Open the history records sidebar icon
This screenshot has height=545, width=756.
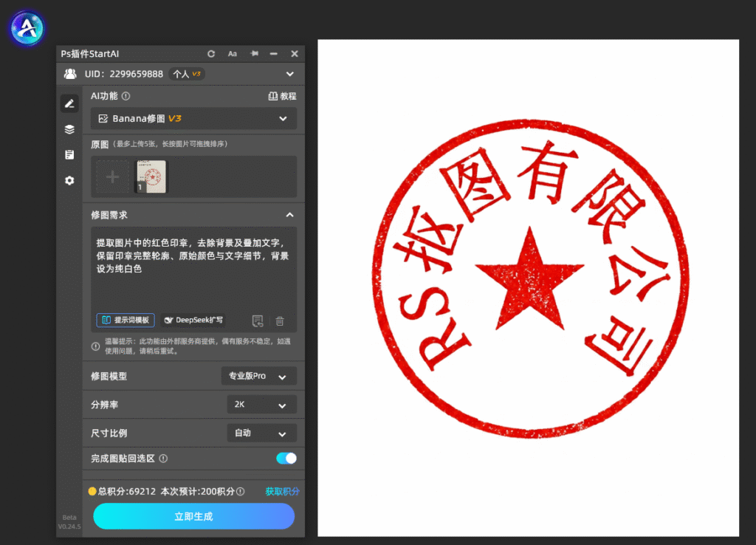(x=69, y=155)
